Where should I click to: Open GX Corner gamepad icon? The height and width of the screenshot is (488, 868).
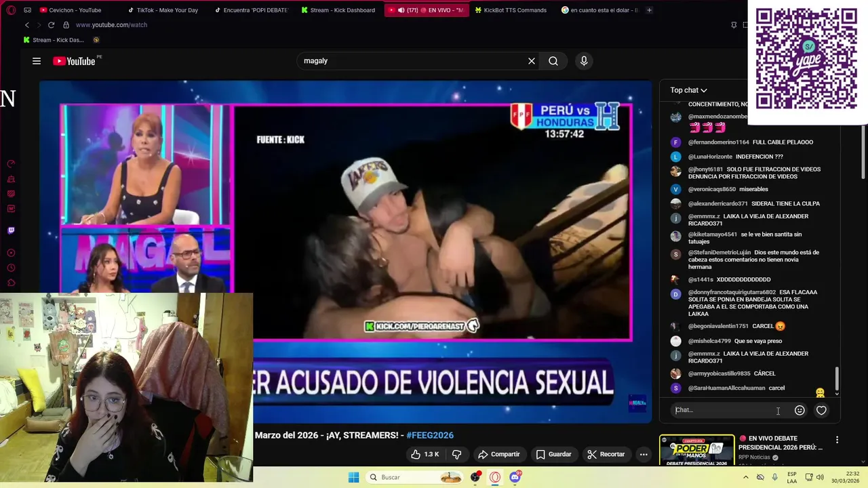point(27,10)
